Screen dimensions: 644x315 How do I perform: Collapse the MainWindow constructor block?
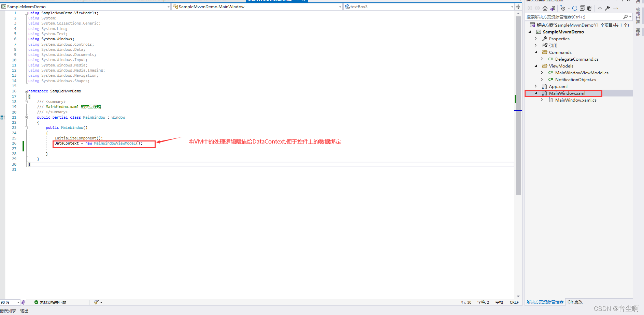[26, 128]
